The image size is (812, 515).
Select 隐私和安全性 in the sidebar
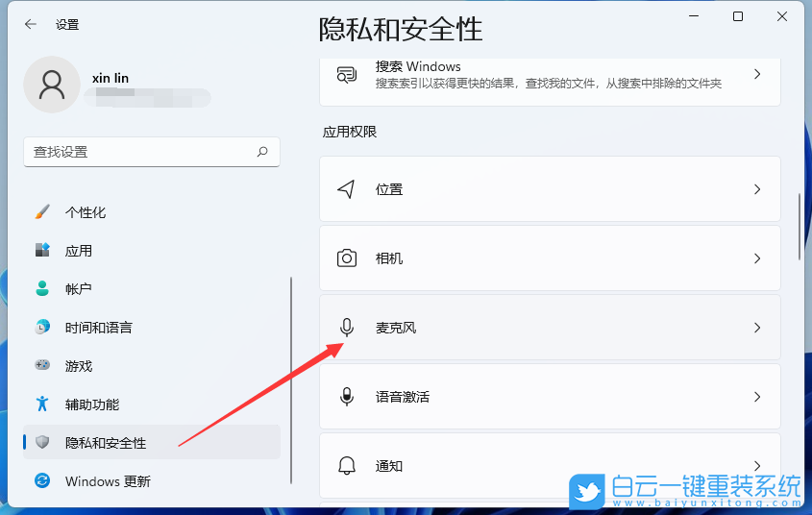pyautogui.click(x=151, y=443)
